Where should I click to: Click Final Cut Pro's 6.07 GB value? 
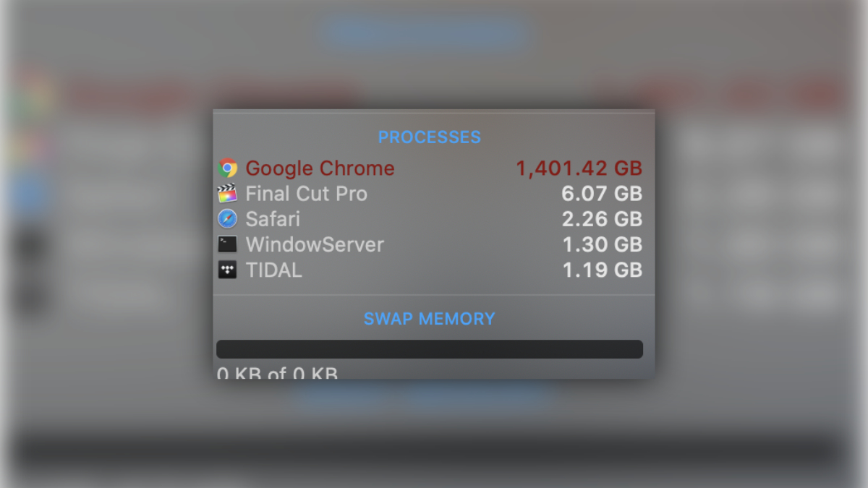click(602, 194)
